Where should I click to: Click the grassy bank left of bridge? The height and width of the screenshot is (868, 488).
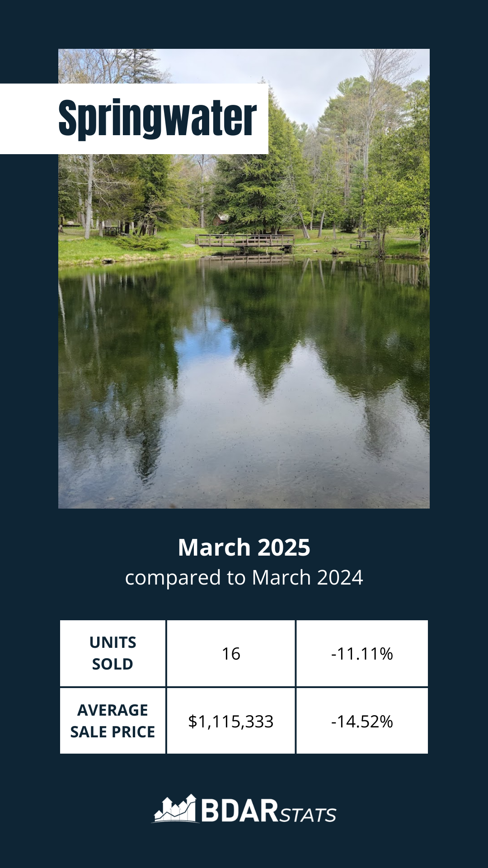pyautogui.click(x=122, y=248)
